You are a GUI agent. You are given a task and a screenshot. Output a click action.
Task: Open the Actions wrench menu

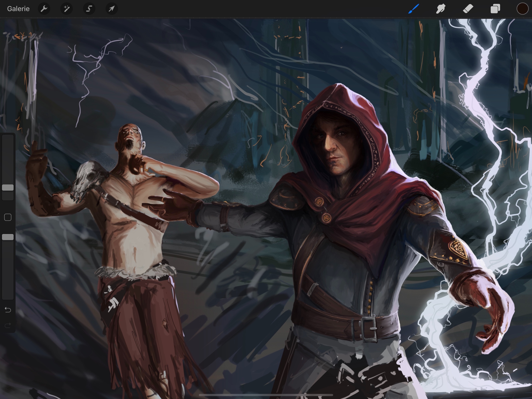(x=44, y=9)
